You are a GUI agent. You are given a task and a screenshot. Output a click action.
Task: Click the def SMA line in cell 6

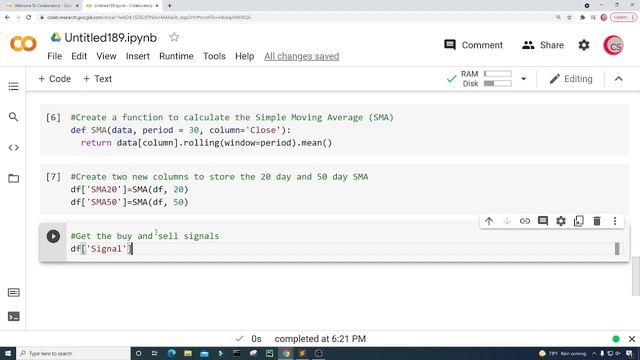(x=181, y=130)
